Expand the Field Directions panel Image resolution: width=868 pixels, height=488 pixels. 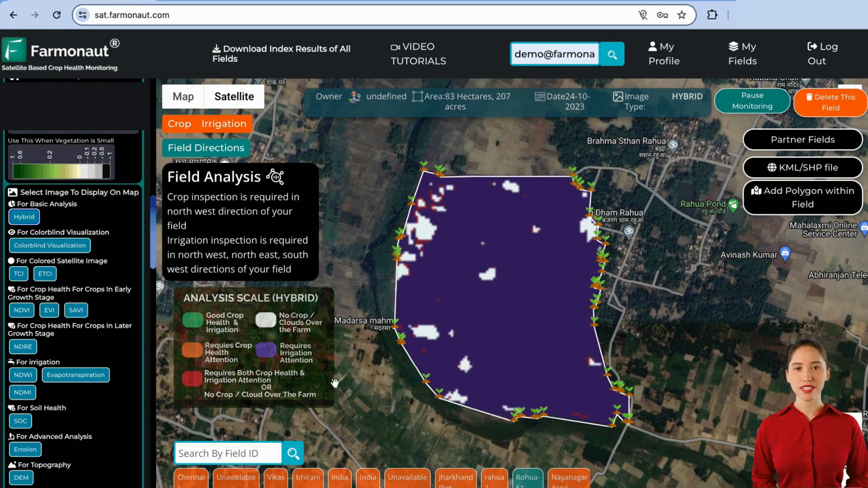[206, 148]
